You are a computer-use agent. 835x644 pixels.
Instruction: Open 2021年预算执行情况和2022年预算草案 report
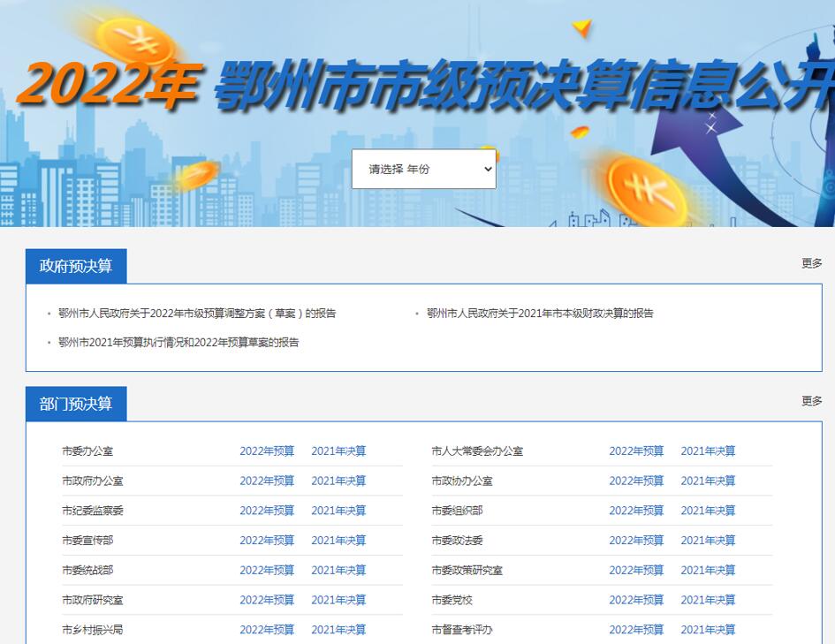click(x=178, y=342)
